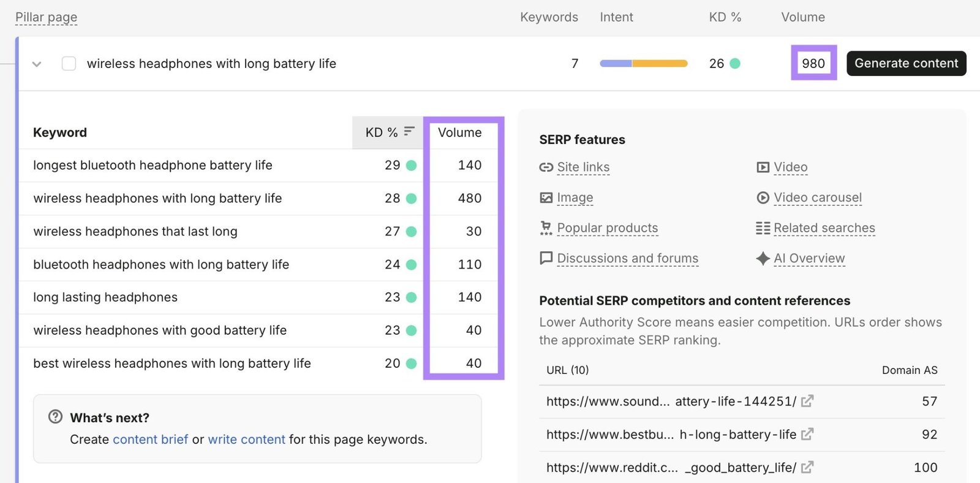Click the intent distribution bar
Viewport: 980px width, 483px height.
click(x=644, y=63)
